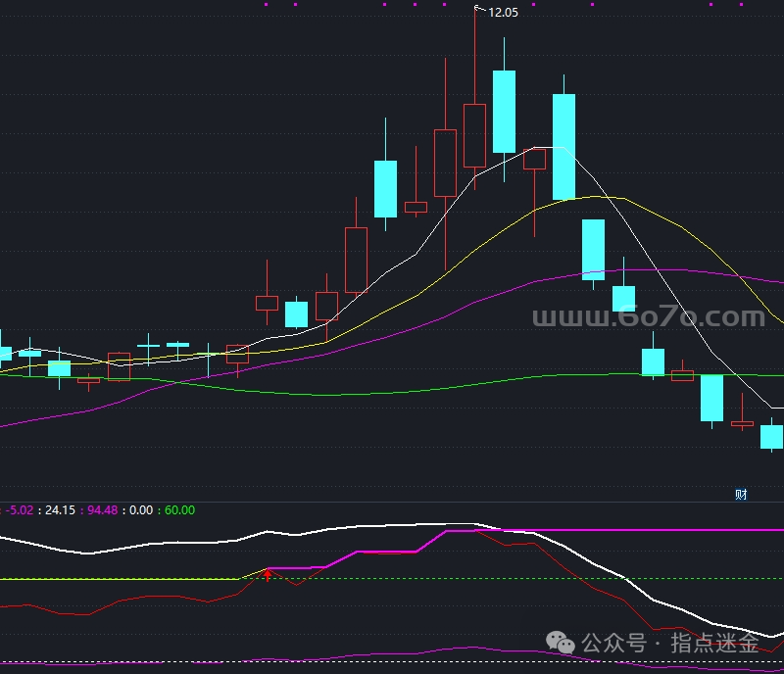Select the leftmost magenta dot along top edge
The width and height of the screenshot is (784, 674).
266,5
